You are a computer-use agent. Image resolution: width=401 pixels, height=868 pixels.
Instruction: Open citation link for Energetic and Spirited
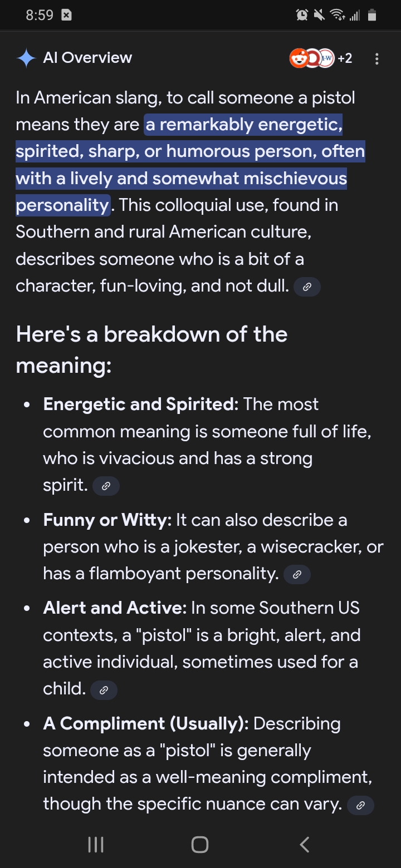tap(106, 486)
